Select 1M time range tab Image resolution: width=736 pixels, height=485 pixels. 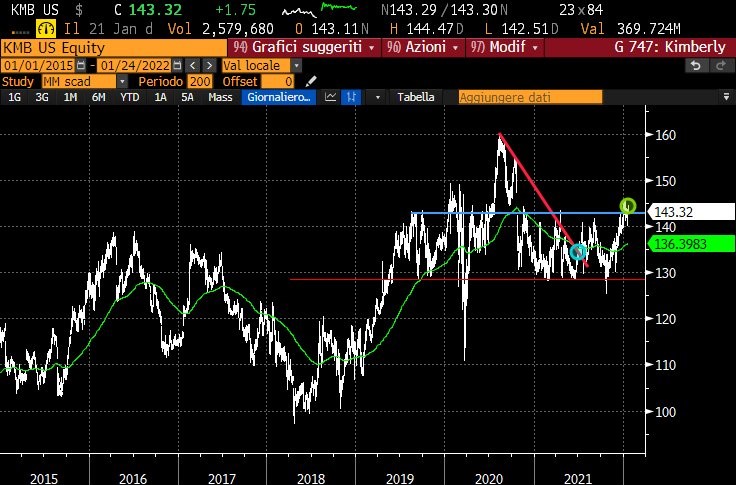(70, 97)
